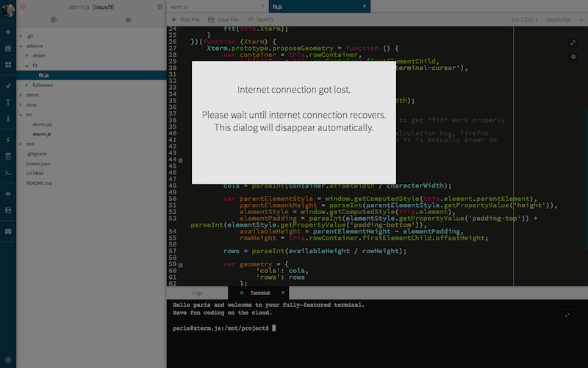Click the lightning bolt icon in sidebar
This screenshot has height=368, width=588.
point(8,139)
